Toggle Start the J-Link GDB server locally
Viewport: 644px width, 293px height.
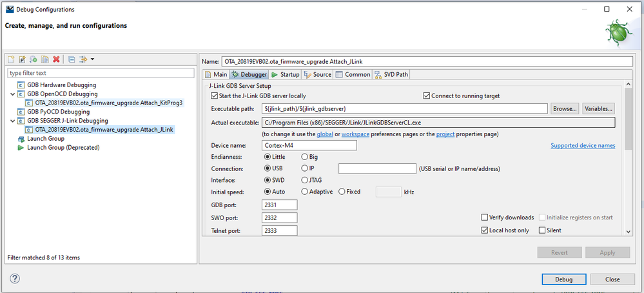click(214, 96)
